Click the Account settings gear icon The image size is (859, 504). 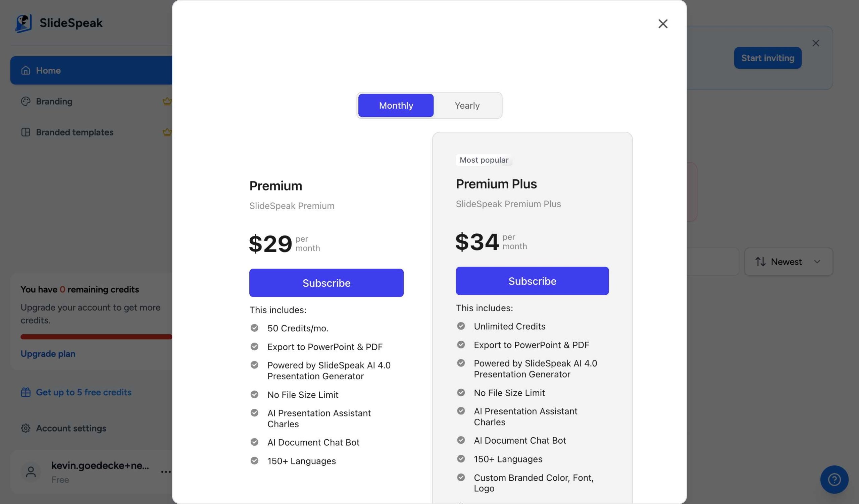click(25, 429)
